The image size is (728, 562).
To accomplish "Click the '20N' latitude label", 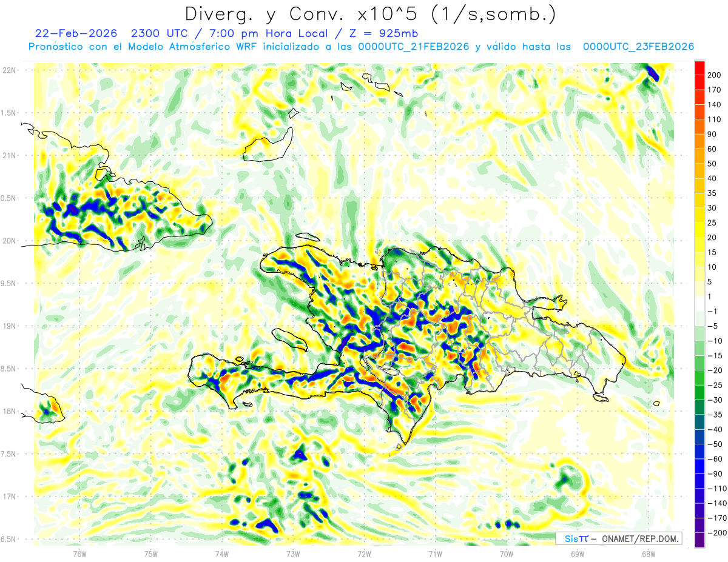I will (10, 241).
